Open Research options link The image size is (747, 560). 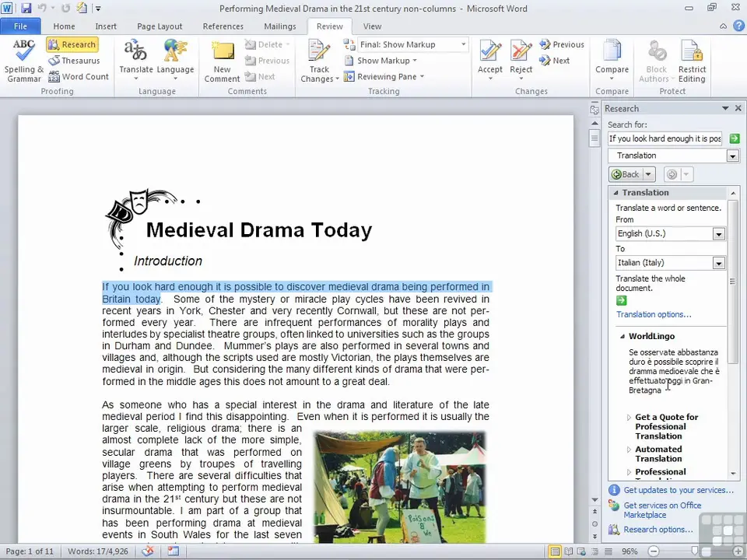tap(658, 530)
